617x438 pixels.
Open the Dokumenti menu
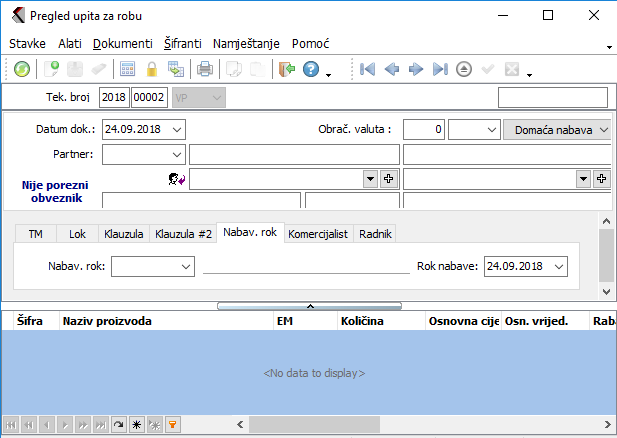(122, 44)
